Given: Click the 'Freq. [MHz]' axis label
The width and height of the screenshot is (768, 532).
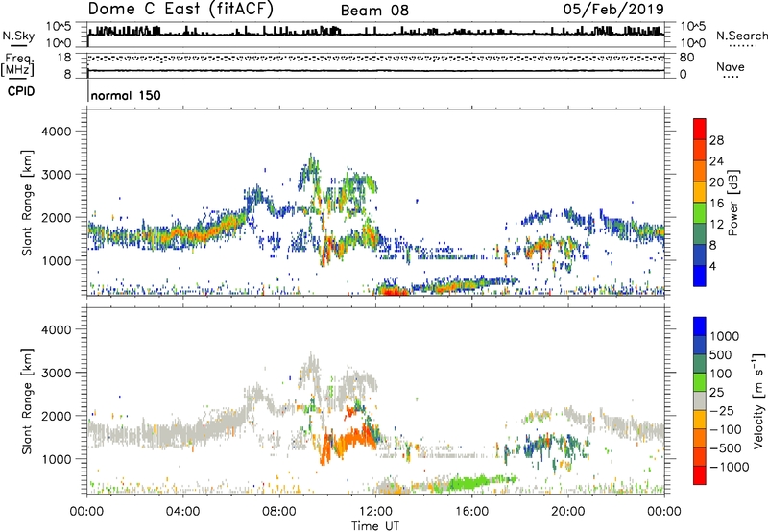Looking at the screenshot, I should (17, 64).
